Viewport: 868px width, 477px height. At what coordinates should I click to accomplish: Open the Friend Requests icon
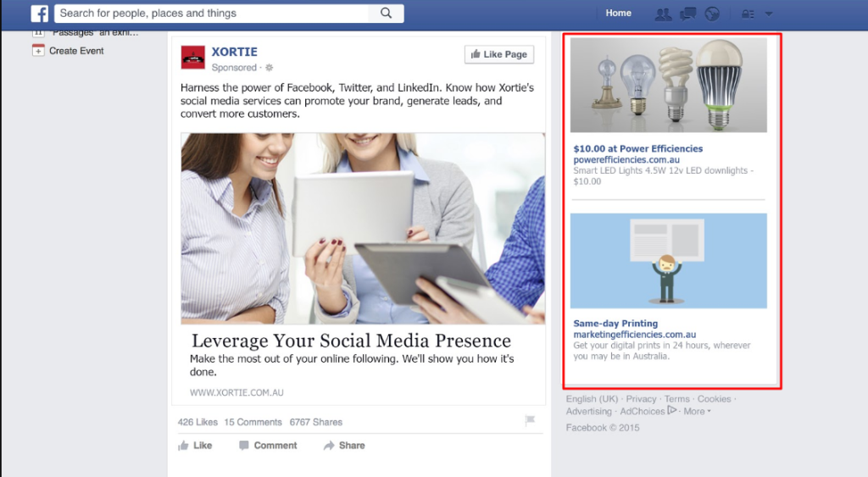coord(663,14)
